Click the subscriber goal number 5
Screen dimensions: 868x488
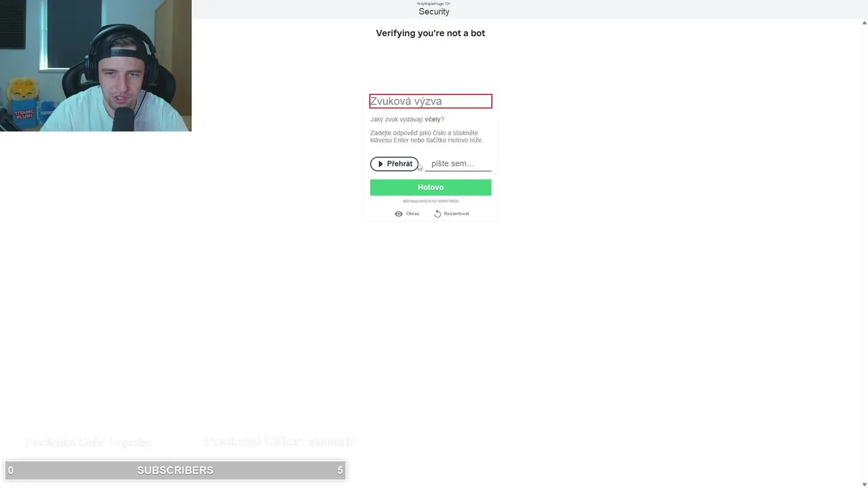click(x=340, y=470)
